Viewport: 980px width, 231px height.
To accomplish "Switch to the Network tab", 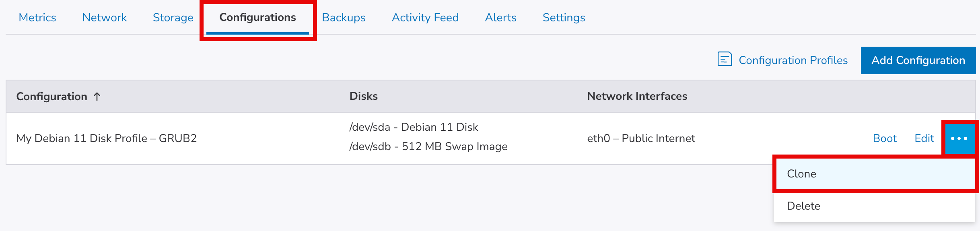I will tap(105, 18).
